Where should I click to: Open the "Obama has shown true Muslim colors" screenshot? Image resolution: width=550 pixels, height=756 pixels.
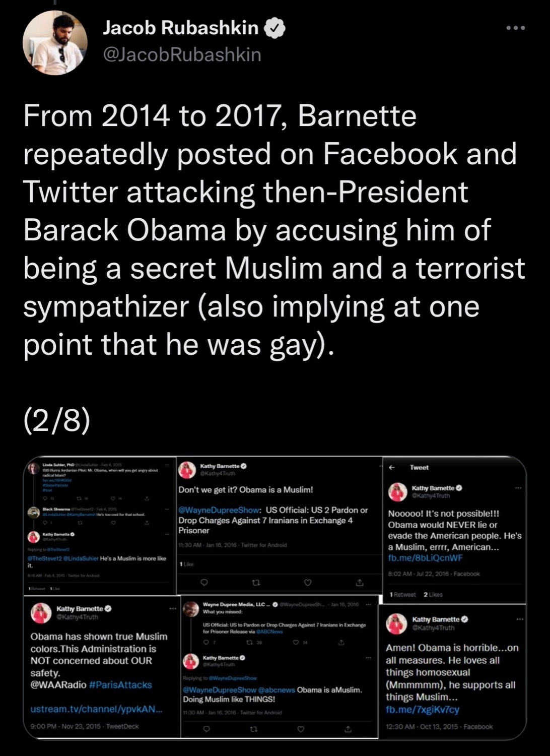pyautogui.click(x=102, y=667)
